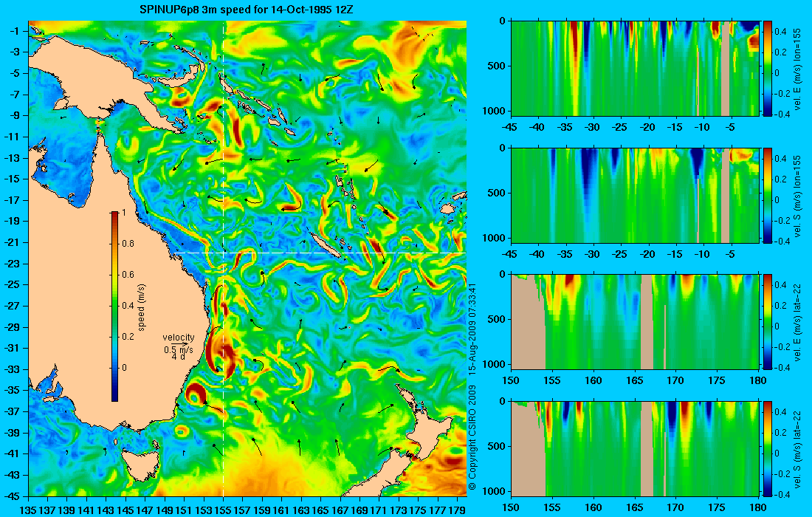Click the vel. S lat=-22 depth section plot

[x=635, y=449]
